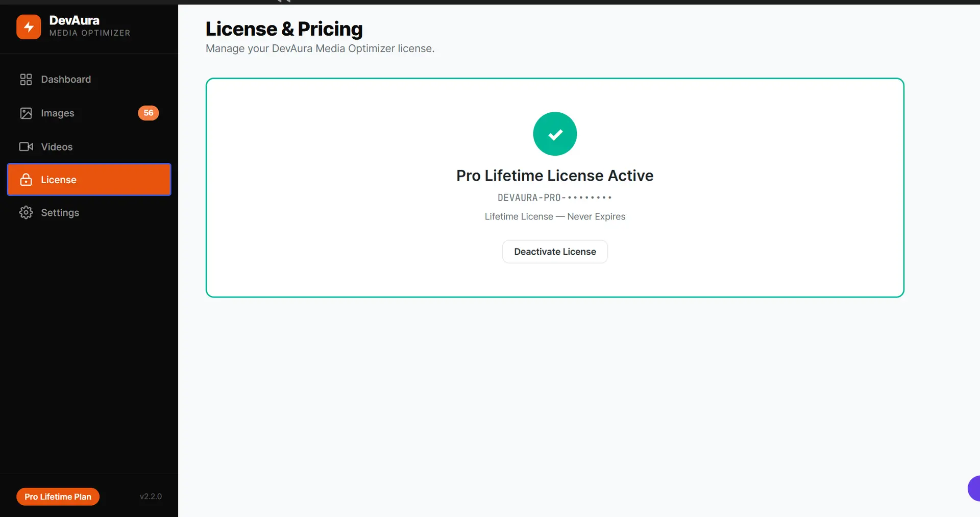Click the Deactivate License button
980x517 pixels.
(x=555, y=252)
